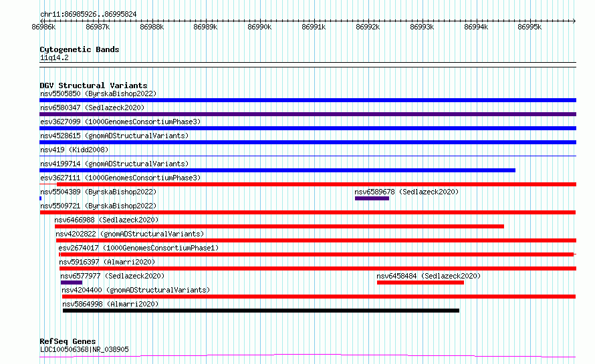Click the DGV Structural Variants track title
The width and height of the screenshot is (595, 364).
94,85
